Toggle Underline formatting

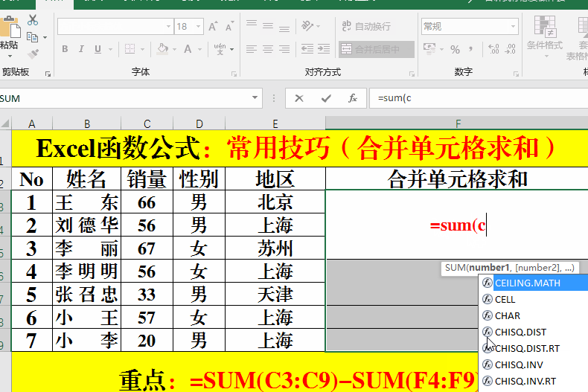pyautogui.click(x=98, y=49)
